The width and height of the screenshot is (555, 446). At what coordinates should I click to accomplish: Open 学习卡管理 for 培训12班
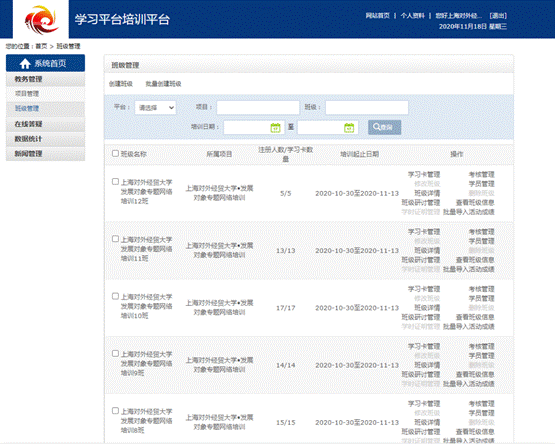tap(424, 175)
